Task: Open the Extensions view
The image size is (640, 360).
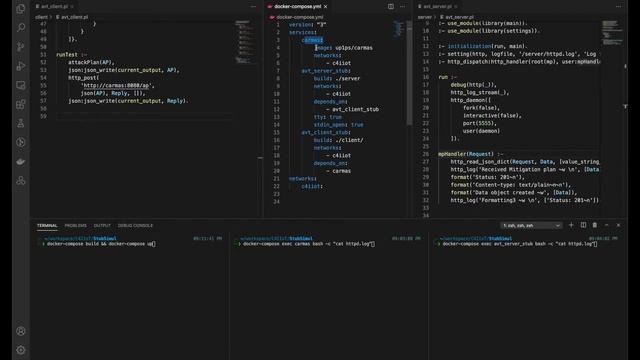Action: (x=21, y=104)
